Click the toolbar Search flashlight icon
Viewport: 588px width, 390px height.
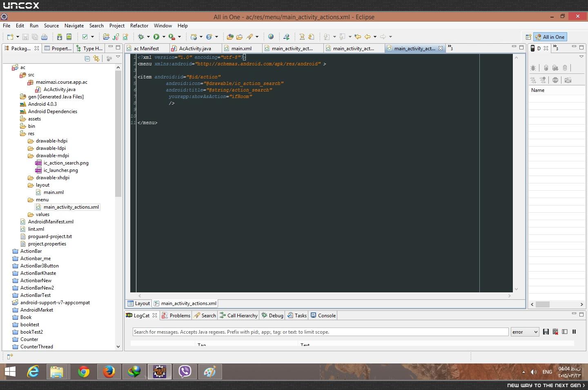249,37
